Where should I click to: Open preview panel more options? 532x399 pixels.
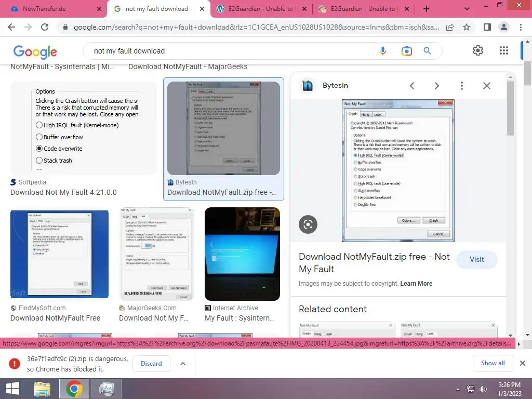pyautogui.click(x=461, y=86)
